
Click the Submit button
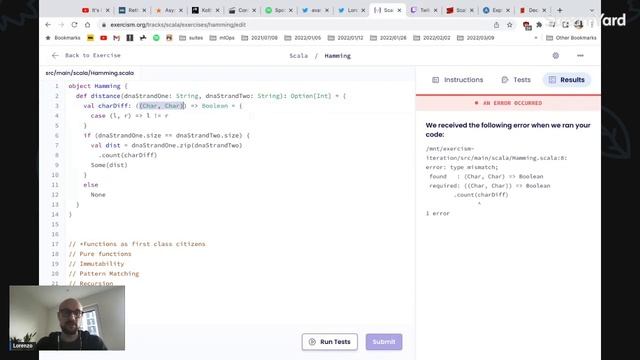pyautogui.click(x=384, y=342)
